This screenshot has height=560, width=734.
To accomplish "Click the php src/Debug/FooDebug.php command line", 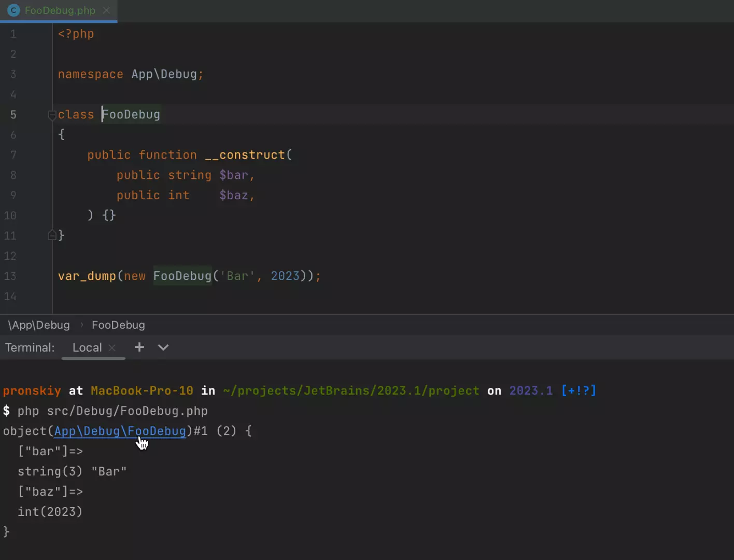I will (112, 411).
